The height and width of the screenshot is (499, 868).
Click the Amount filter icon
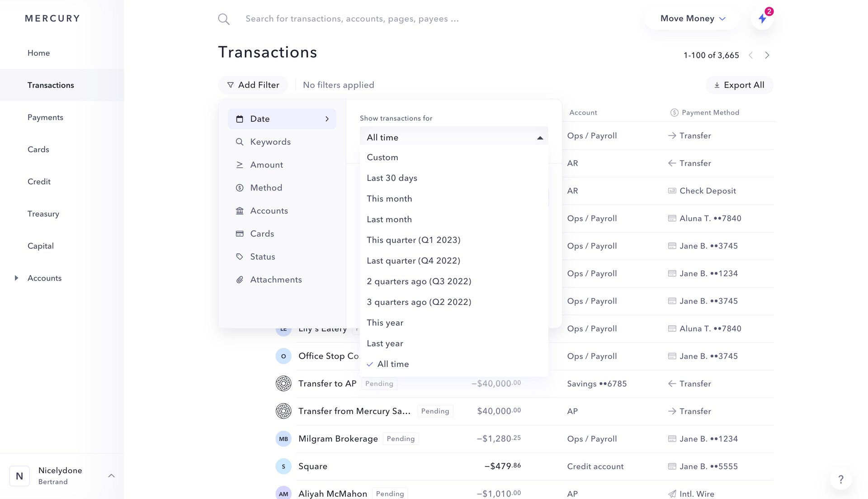coord(240,165)
